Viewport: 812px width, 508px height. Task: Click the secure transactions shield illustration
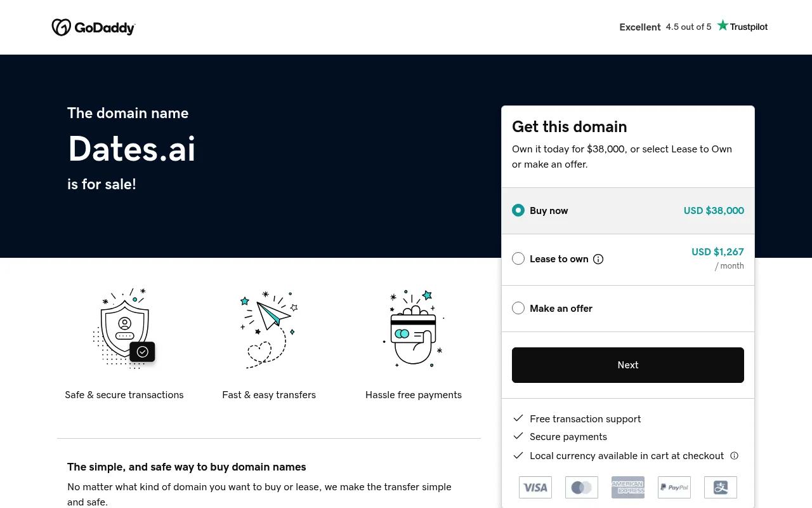pos(124,328)
